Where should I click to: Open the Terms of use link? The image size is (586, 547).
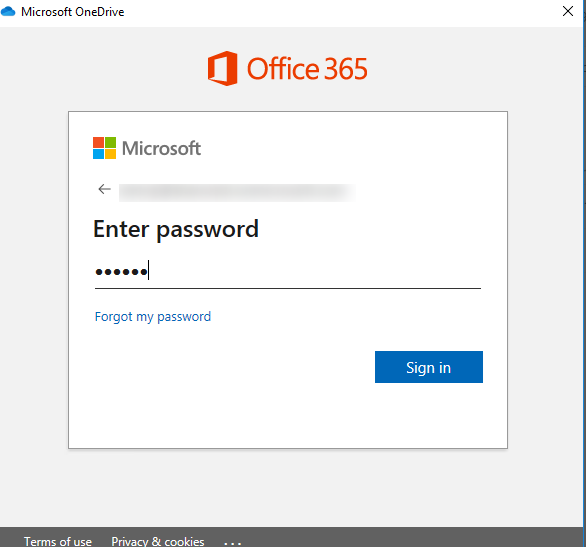58,541
